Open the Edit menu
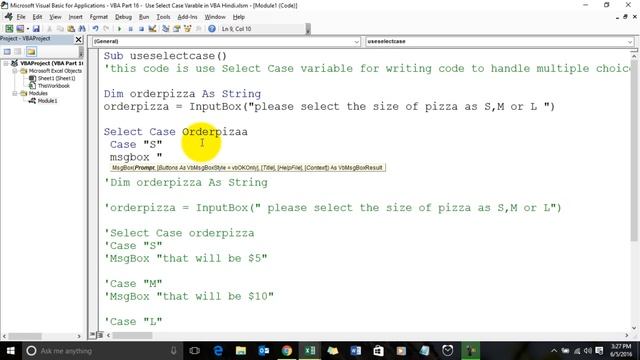Viewport: 640px width, 360px height. [38, 17]
